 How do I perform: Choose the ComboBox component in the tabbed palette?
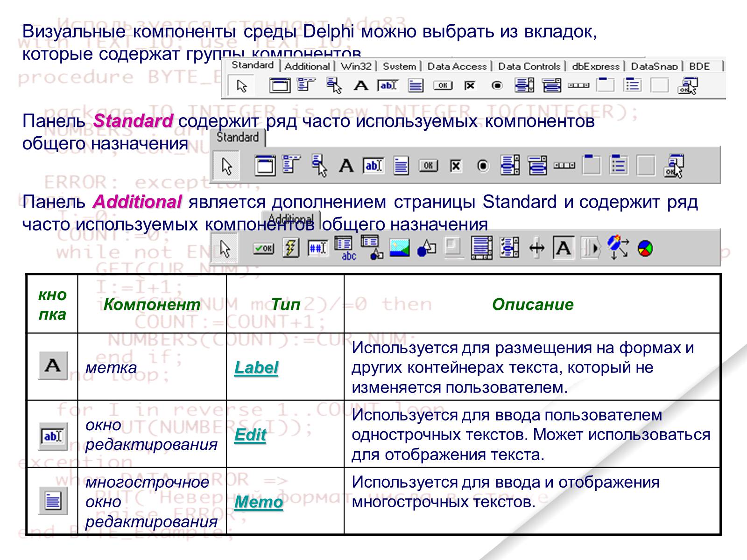(551, 85)
